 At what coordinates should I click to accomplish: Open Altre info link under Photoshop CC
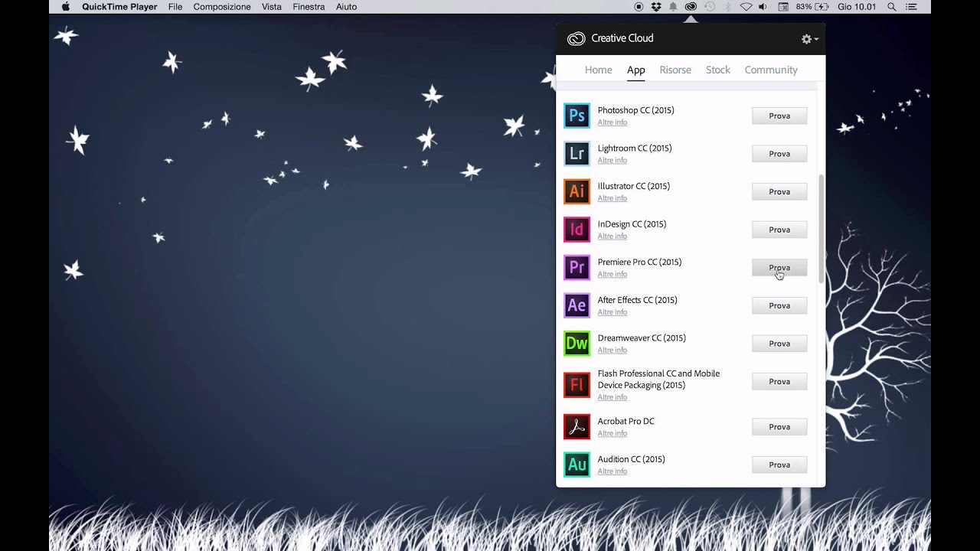click(612, 122)
